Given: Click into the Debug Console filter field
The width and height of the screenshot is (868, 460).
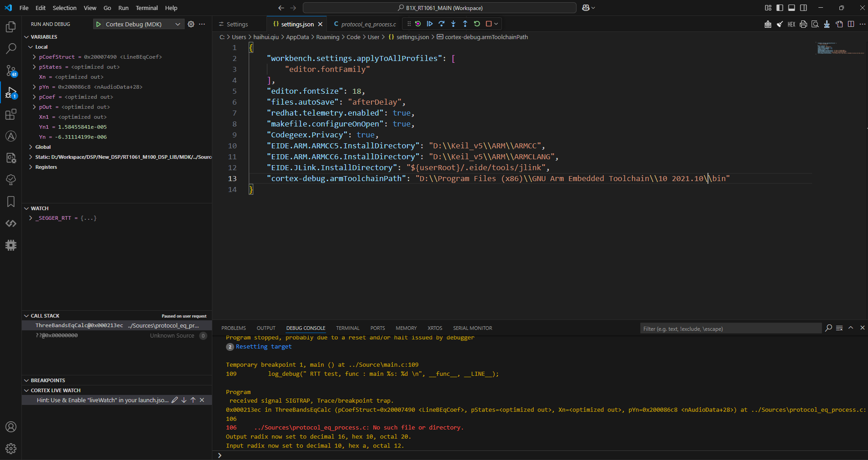Looking at the screenshot, I should click(728, 328).
